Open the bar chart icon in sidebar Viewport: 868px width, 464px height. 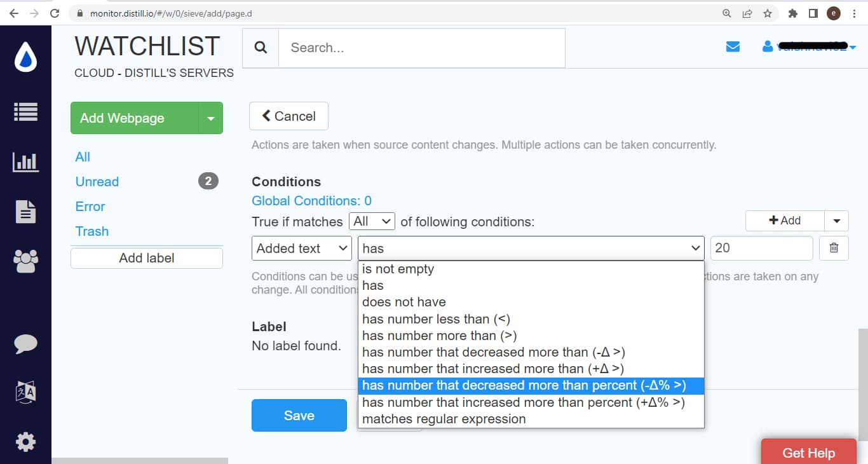25,162
